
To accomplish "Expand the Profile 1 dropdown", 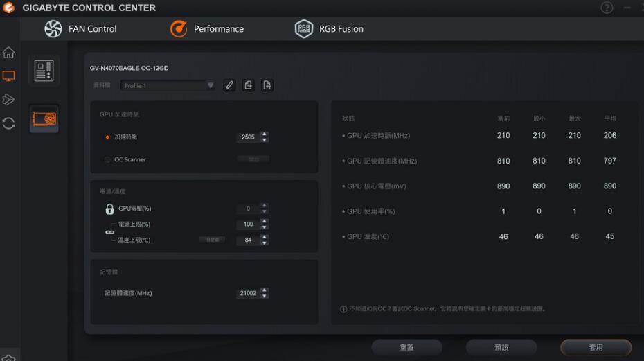I will point(168,85).
